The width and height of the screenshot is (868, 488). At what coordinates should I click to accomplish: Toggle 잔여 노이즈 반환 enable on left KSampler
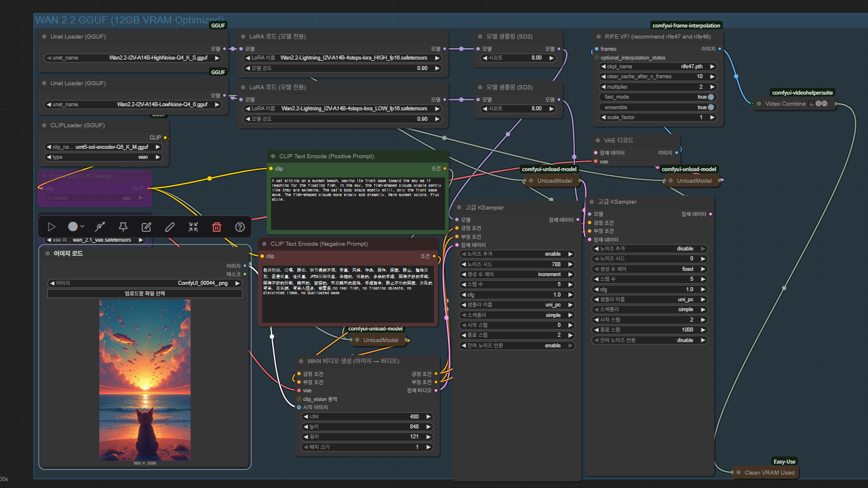[x=516, y=346]
